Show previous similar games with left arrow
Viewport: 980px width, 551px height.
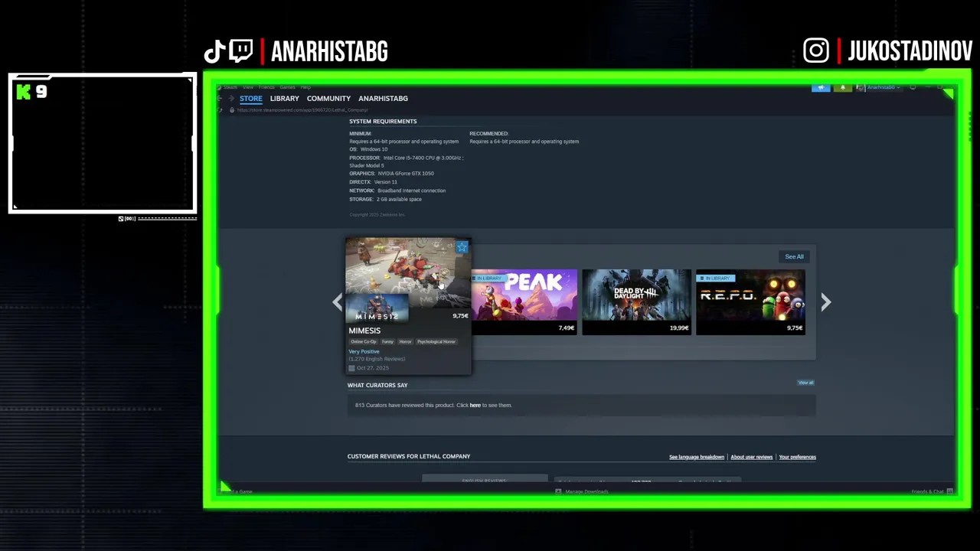point(337,302)
